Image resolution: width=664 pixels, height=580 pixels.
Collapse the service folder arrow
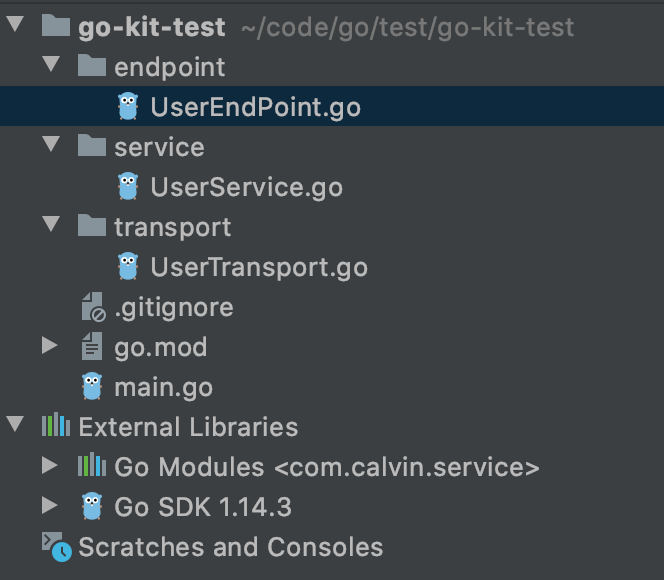(x=50, y=146)
